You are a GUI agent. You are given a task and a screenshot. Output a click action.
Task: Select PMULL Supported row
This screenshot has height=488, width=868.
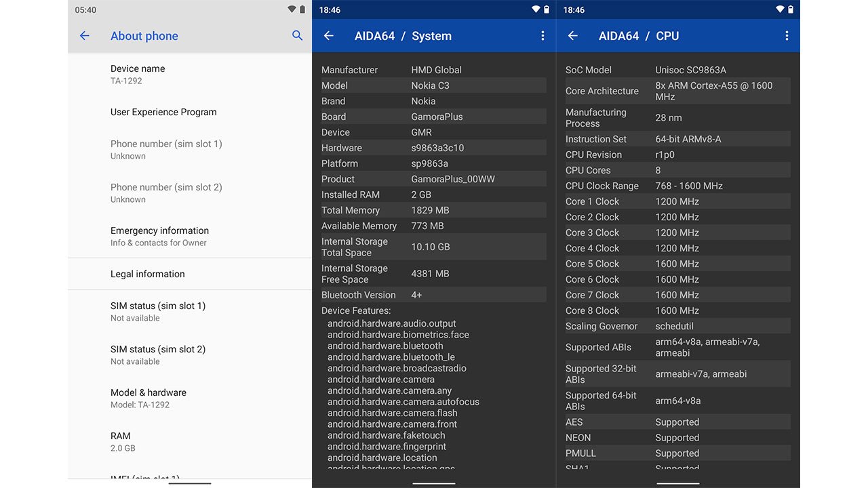678,453
